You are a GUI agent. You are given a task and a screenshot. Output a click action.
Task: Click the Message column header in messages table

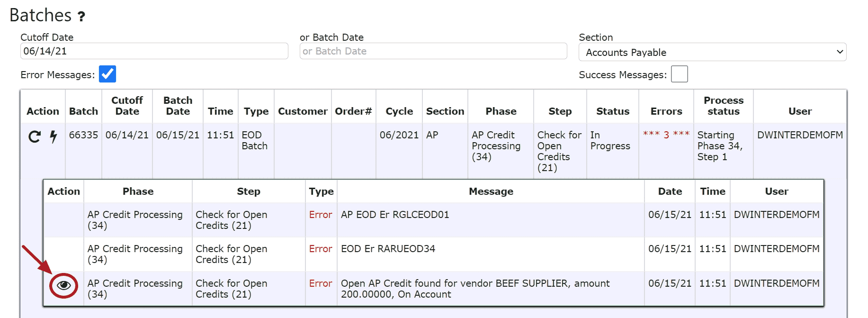[491, 191]
